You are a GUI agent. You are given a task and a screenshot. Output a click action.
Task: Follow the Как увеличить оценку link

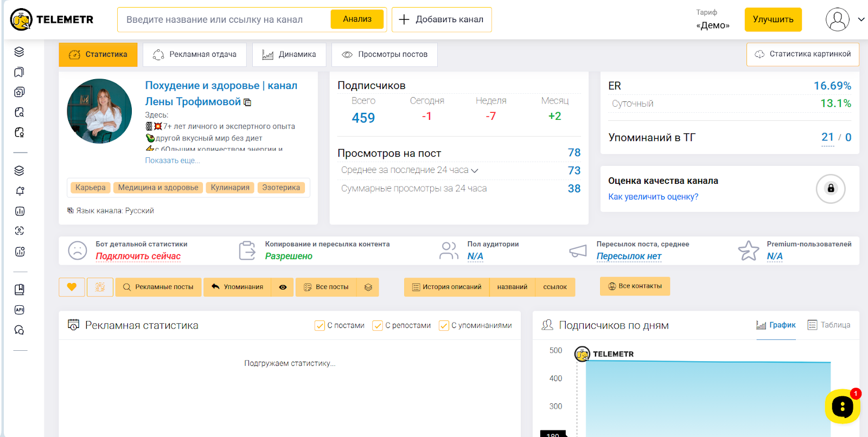click(653, 197)
